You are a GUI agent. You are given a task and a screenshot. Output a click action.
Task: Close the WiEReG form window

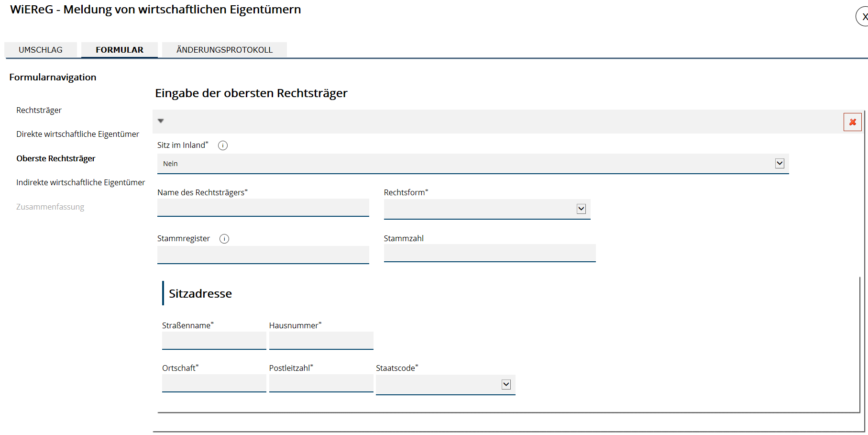click(x=863, y=17)
